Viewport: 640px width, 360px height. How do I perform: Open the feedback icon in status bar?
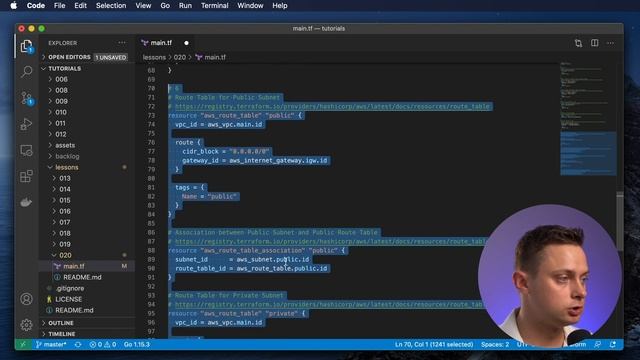pos(598,344)
